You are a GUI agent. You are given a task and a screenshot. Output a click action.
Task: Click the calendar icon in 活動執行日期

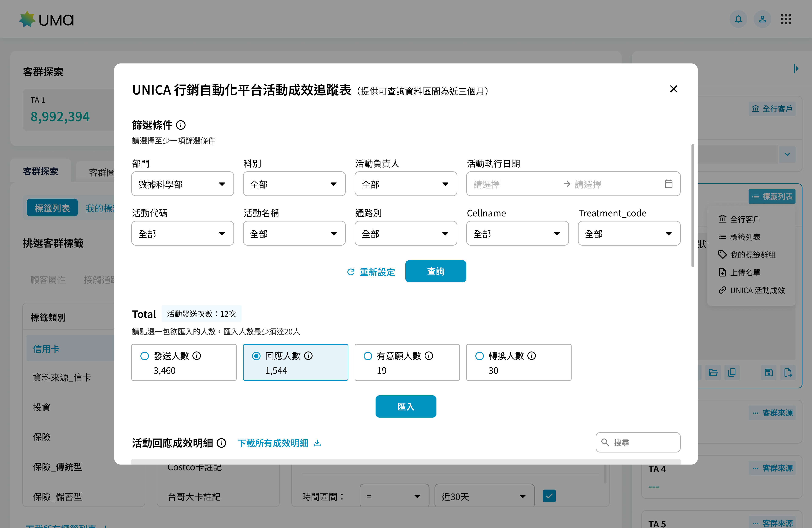click(668, 184)
